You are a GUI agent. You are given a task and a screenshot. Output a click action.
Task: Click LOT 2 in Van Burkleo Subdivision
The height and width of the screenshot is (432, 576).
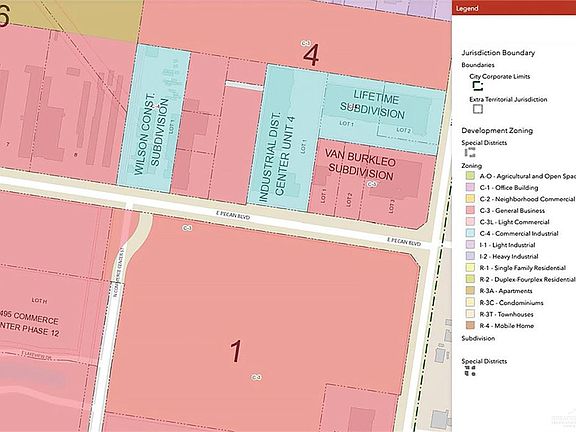point(349,199)
